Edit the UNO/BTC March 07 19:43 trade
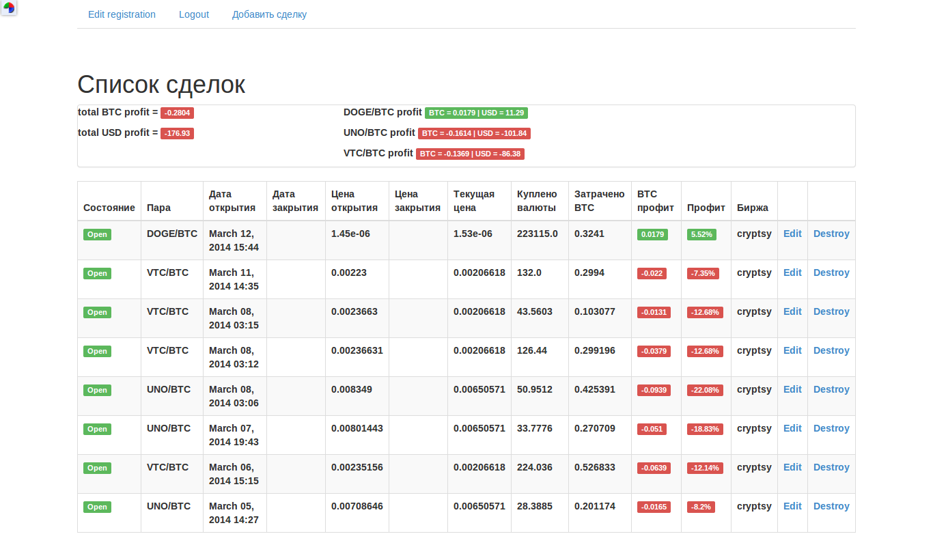The height and width of the screenshot is (560, 933). coord(792,428)
